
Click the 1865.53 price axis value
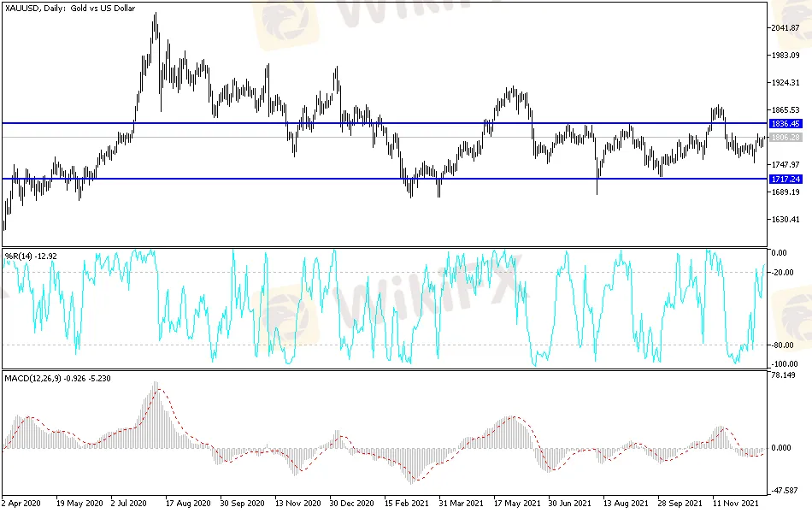coord(786,109)
